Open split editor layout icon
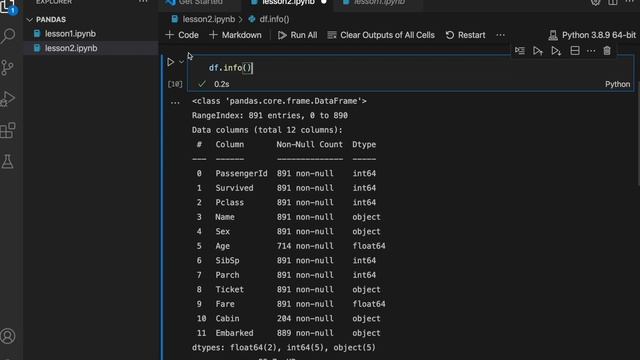 coord(613,2)
